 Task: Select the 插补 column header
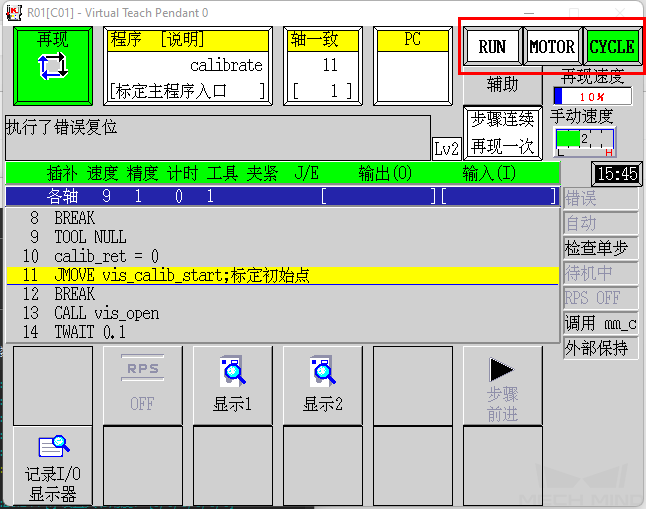[x=62, y=173]
